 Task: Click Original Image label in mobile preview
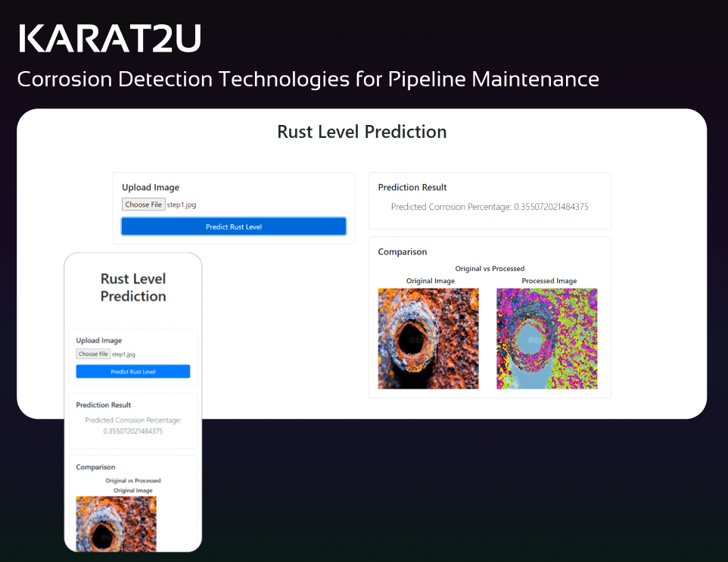tap(132, 490)
